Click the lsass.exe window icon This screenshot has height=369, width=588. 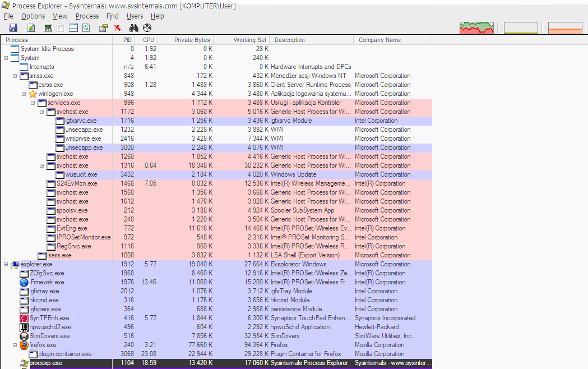tap(42, 255)
